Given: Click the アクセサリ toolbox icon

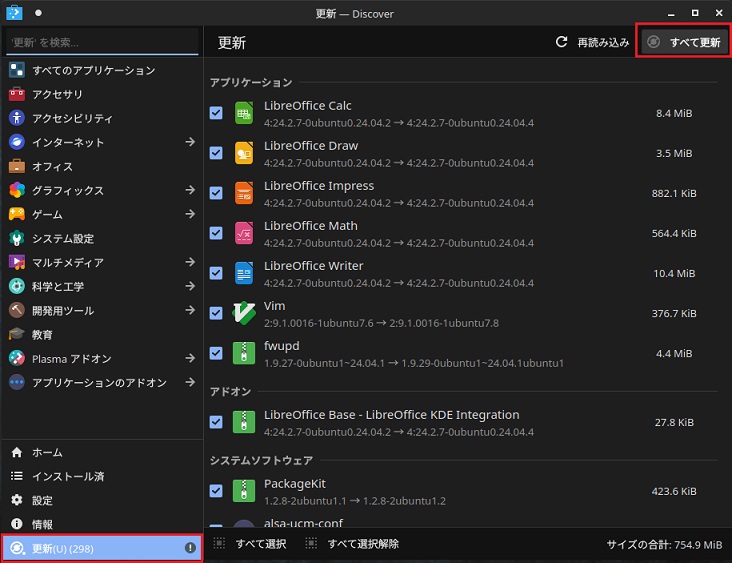Looking at the screenshot, I should tap(17, 94).
